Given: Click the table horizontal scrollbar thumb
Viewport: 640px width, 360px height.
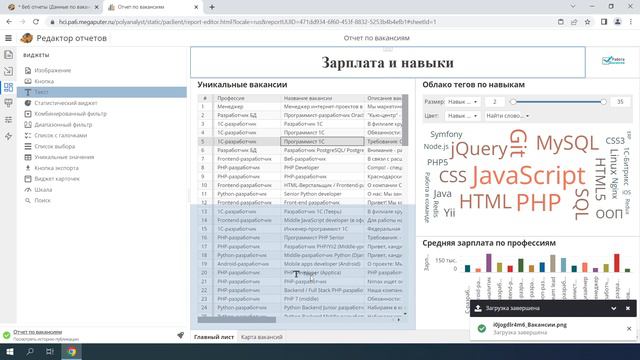Looking at the screenshot, I should 236,320.
